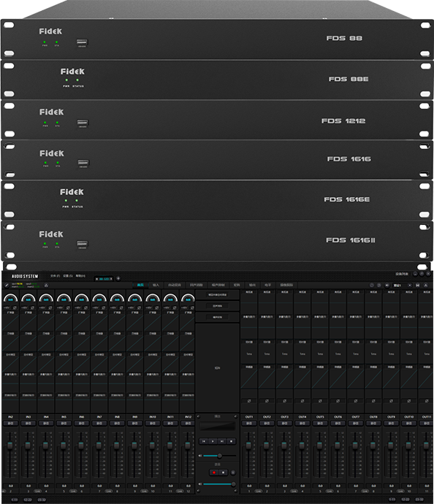This screenshot has height=504, width=434.
Task: Click the phase invert Ø icon above OUT2
Action: click(x=267, y=401)
